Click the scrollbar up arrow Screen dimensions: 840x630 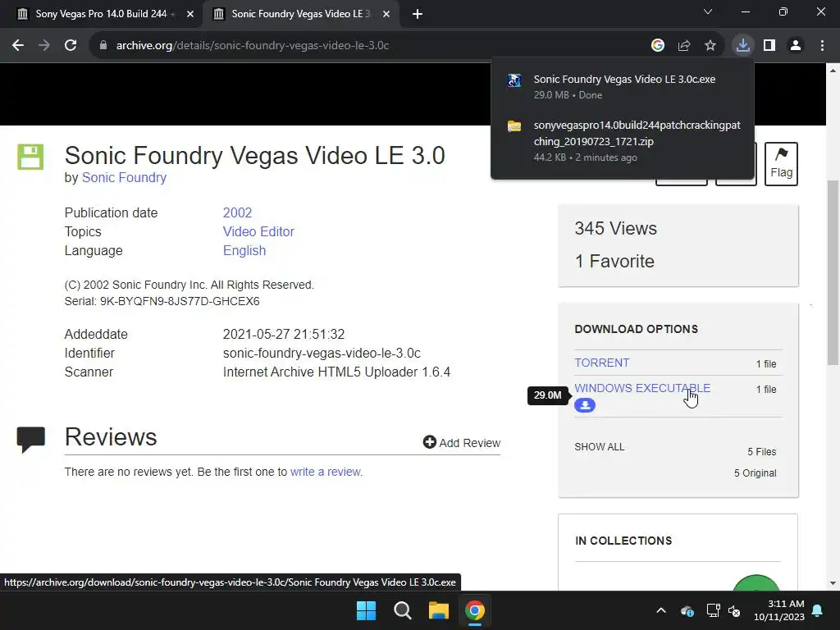click(x=833, y=70)
